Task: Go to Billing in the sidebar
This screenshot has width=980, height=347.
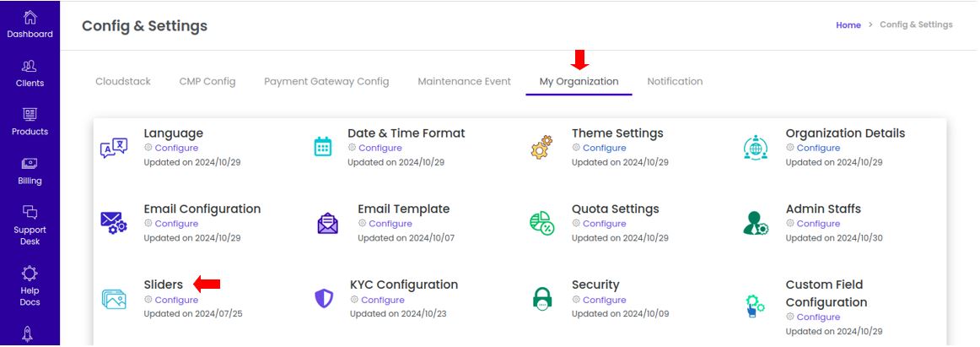Action: [x=30, y=171]
